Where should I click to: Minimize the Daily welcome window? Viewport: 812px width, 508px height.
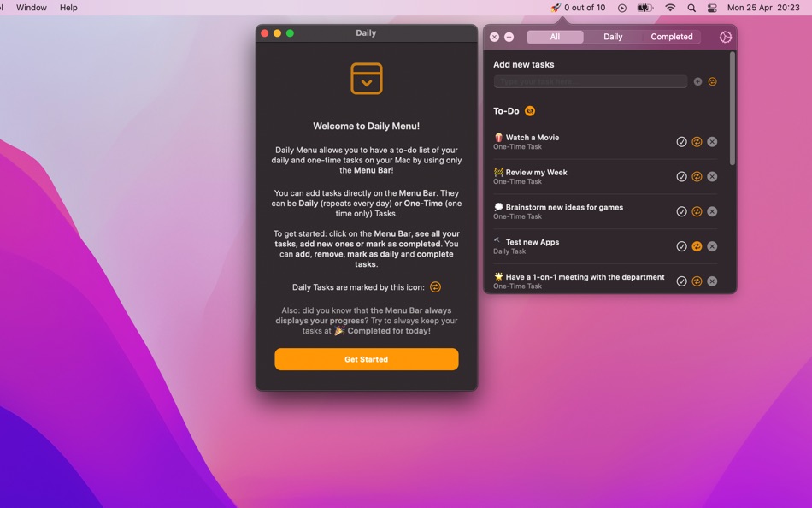[x=278, y=33]
